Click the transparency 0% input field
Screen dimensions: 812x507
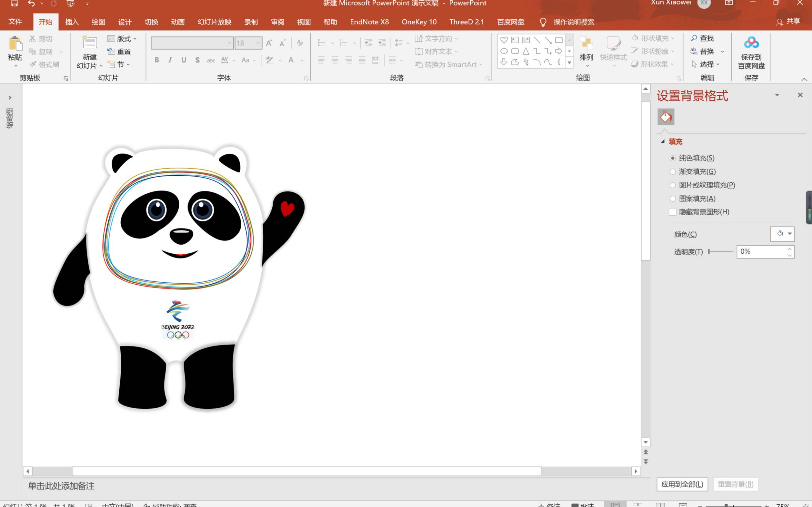pyautogui.click(x=761, y=251)
